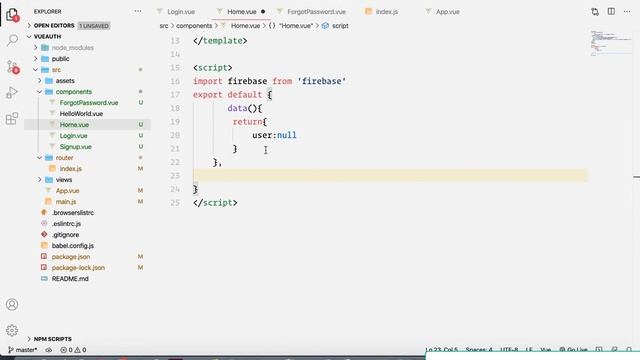Click the '1 UNSAVED' badge
Screen dimensions: 640x360
click(x=94, y=26)
